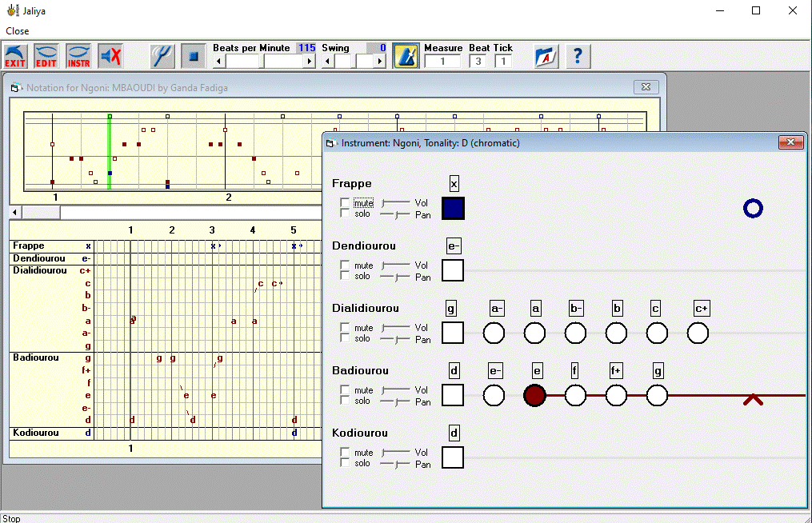Open the INSTR instrument window icon
Viewport: 812px width, 523px height.
tap(78, 56)
